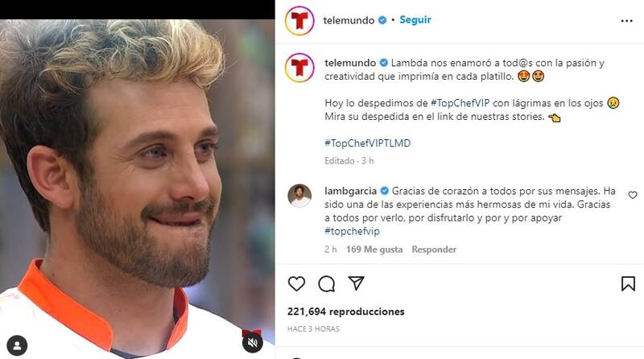
Task: Open telemundo profile picture in the header
Action: 299,21
